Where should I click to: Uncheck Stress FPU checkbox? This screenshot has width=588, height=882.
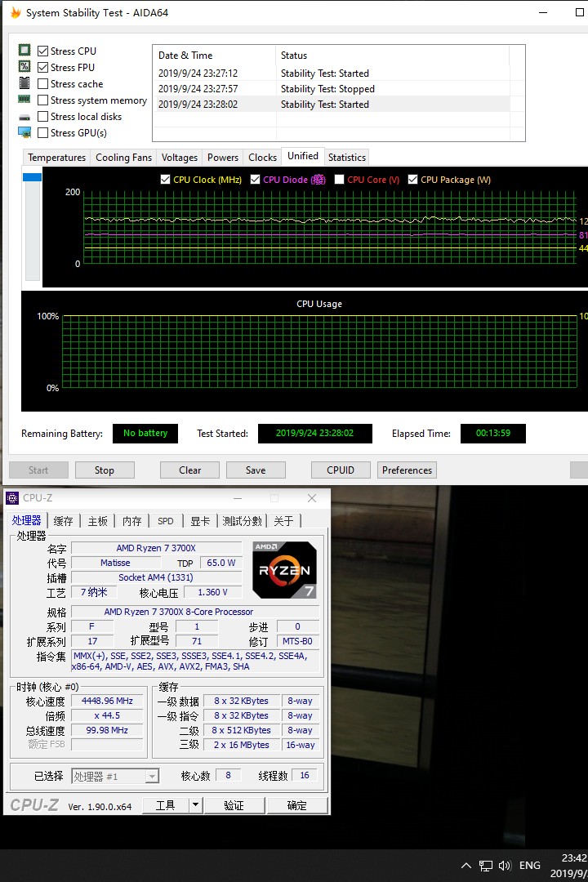coord(42,67)
